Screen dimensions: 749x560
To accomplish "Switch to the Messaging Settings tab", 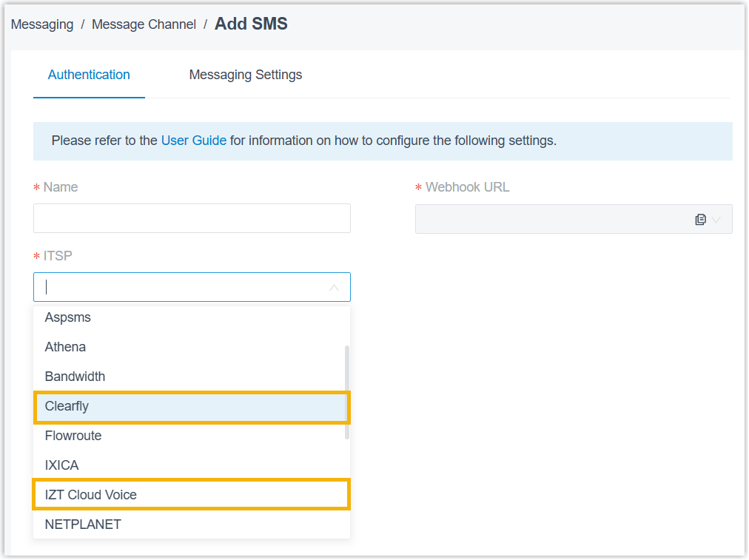I will coord(246,75).
